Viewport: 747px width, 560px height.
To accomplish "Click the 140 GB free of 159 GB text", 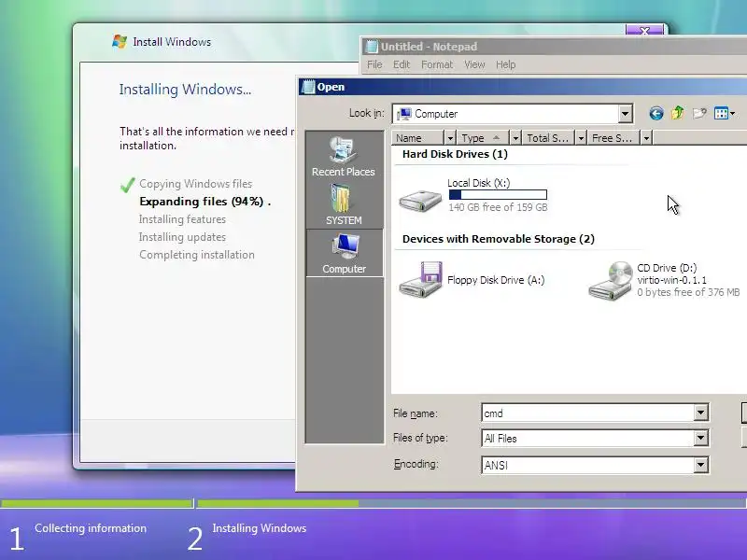I will pyautogui.click(x=498, y=207).
